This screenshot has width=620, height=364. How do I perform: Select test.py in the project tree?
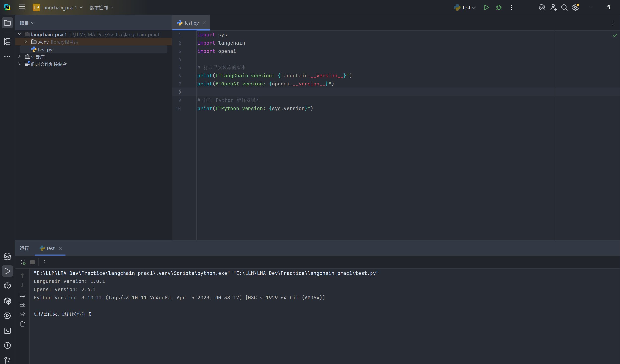pyautogui.click(x=45, y=49)
